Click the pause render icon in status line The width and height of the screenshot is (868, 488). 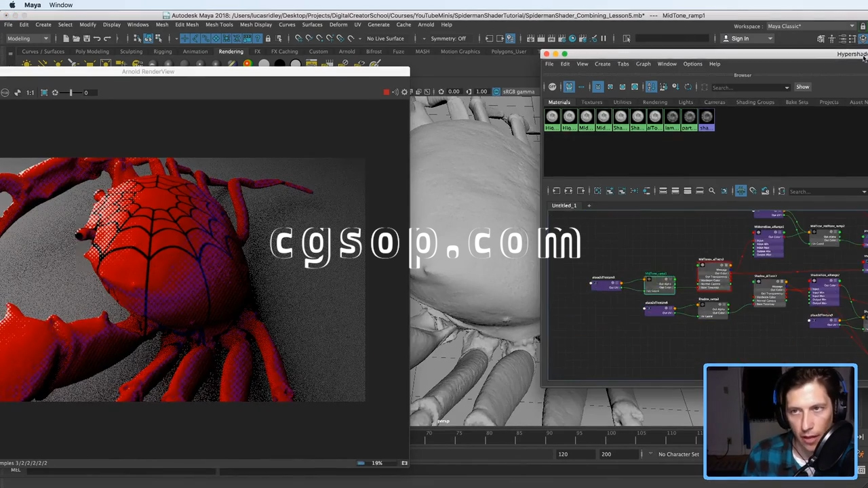603,39
